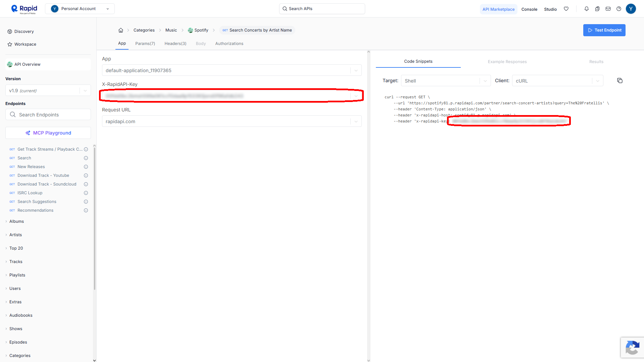Go to Spotify breadcrumb
This screenshot has height=362, width=644.
coord(198,30)
